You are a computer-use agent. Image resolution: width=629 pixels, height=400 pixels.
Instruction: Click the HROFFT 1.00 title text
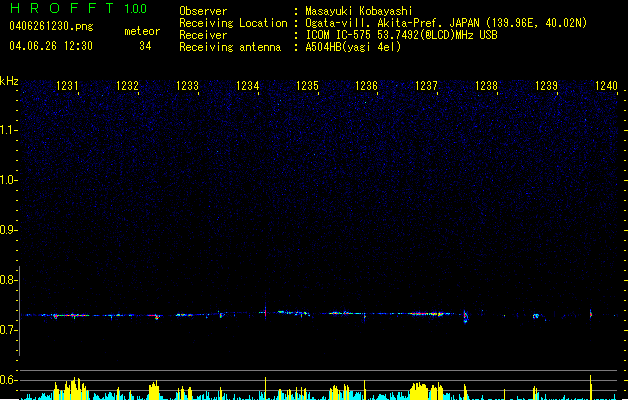pos(78,8)
